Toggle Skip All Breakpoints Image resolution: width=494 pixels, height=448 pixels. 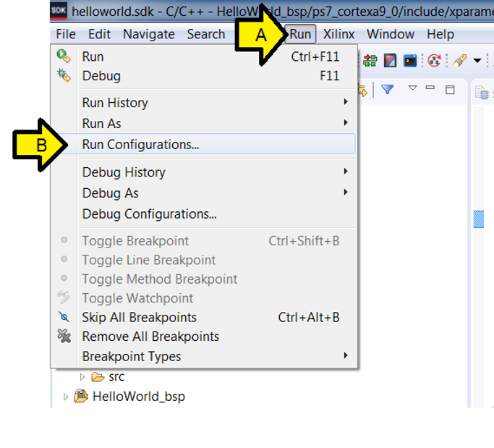pos(139,317)
